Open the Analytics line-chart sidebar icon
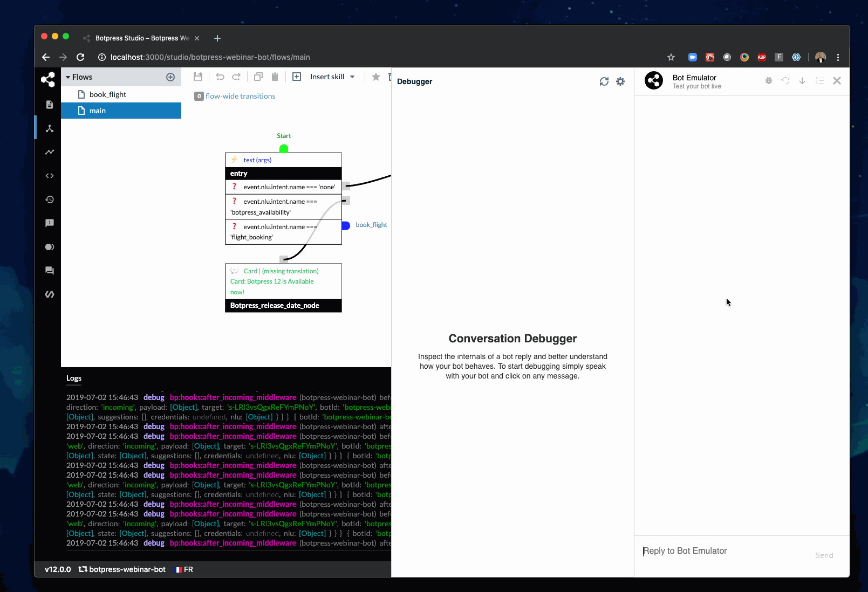This screenshot has height=592, width=868. [50, 152]
